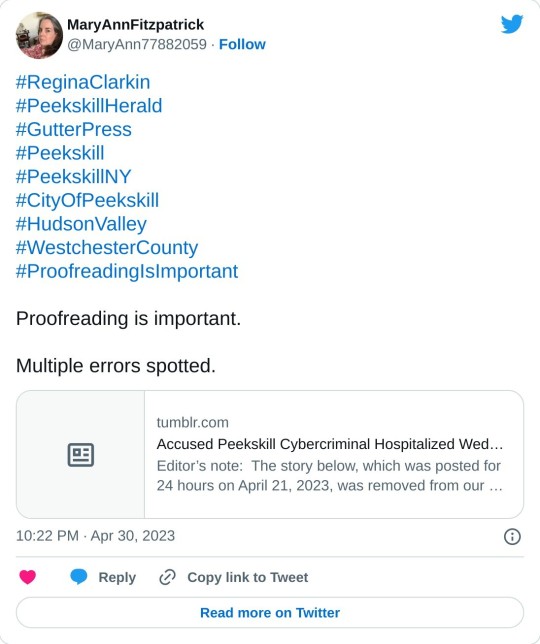Viewport: 540px width, 644px height.
Task: Click the blue reply speech bubble icon
Action: pos(78,577)
